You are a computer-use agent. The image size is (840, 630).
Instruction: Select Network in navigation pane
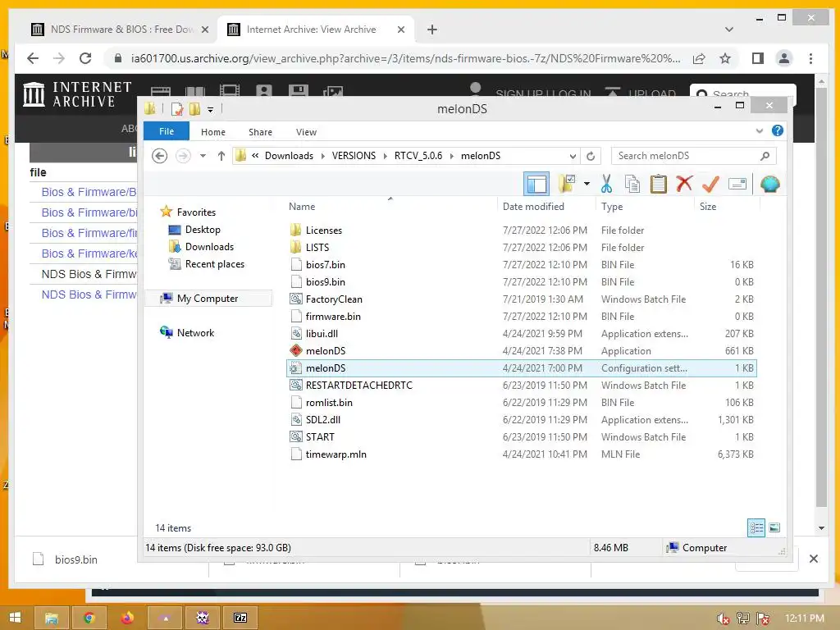tap(195, 333)
